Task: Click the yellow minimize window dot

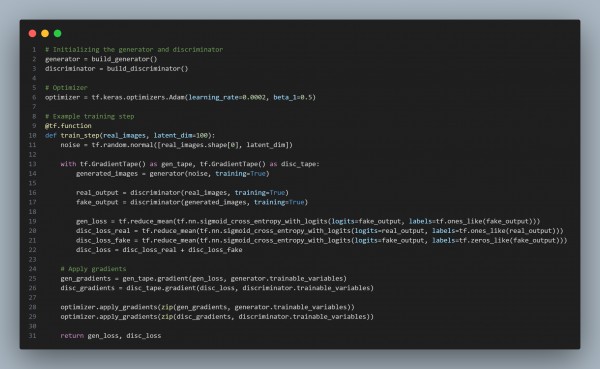Action: [45, 34]
